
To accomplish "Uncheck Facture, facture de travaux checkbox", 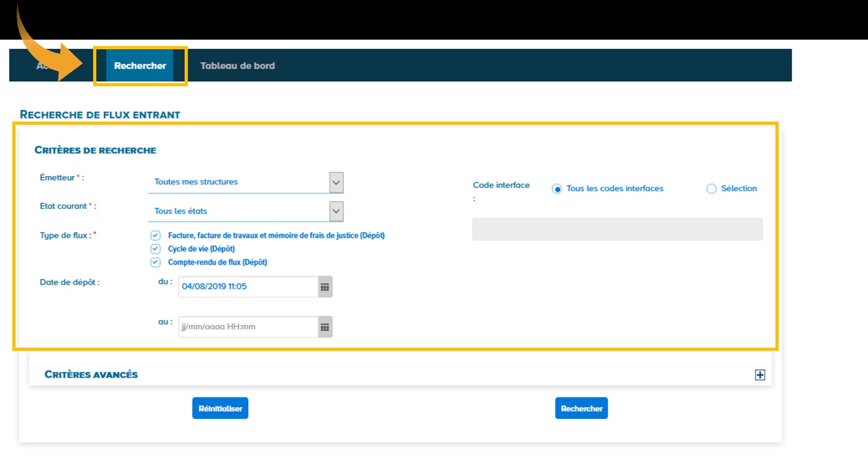I will coord(155,236).
